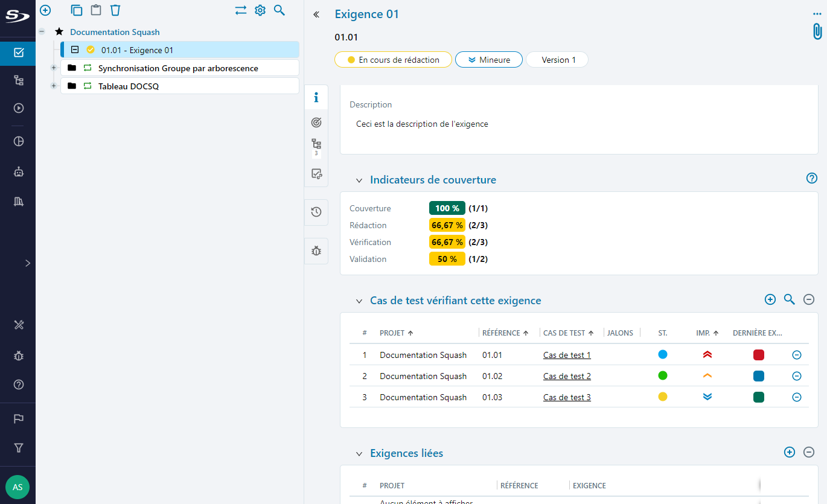Collapse the 01.01 - Exigence 01 node
Image resolution: width=827 pixels, height=504 pixels.
pyautogui.click(x=75, y=50)
